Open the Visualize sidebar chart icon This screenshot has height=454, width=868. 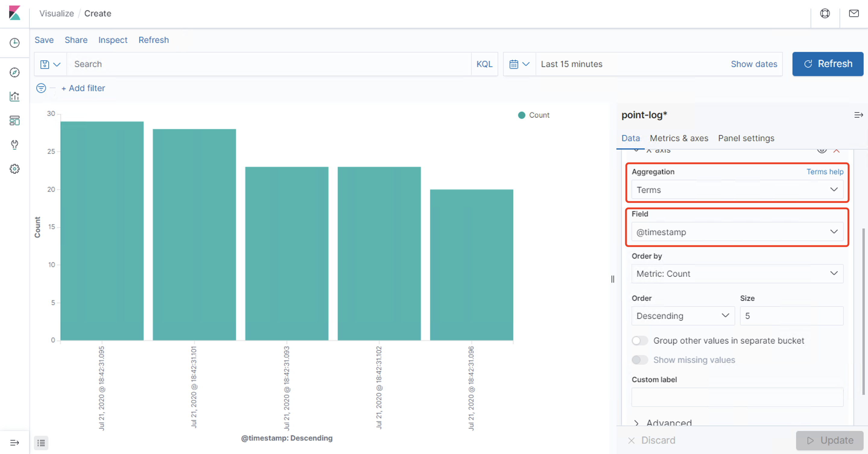coord(14,97)
